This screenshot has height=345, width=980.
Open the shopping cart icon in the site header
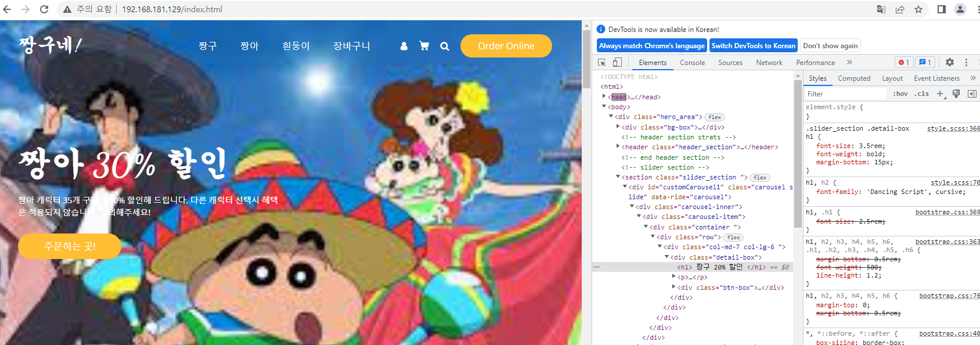pyautogui.click(x=424, y=46)
